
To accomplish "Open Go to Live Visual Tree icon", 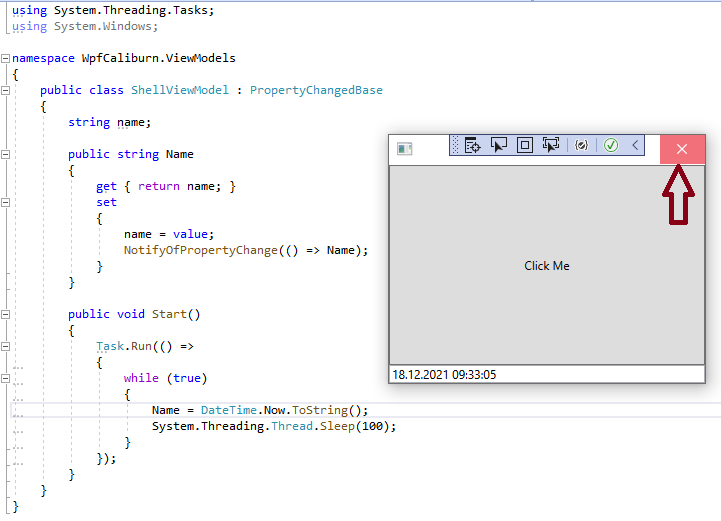I will pyautogui.click(x=472, y=145).
